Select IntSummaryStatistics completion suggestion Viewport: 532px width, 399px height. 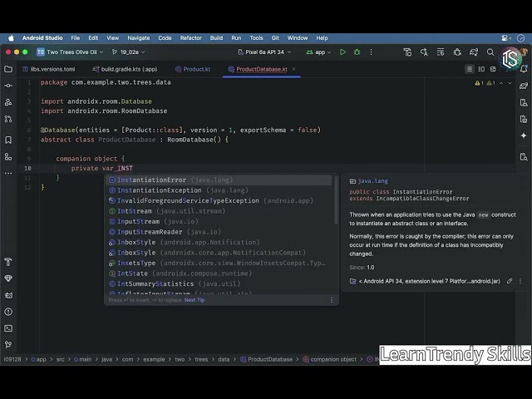click(x=219, y=283)
